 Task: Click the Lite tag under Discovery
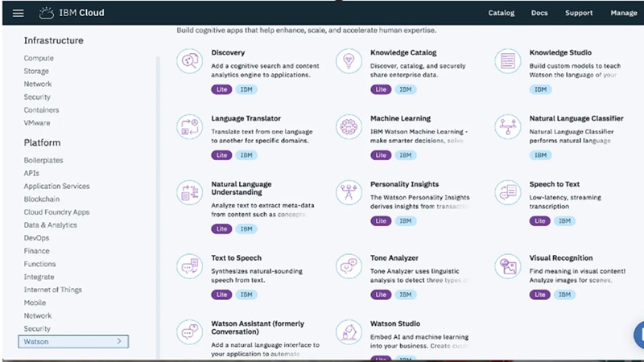click(221, 89)
